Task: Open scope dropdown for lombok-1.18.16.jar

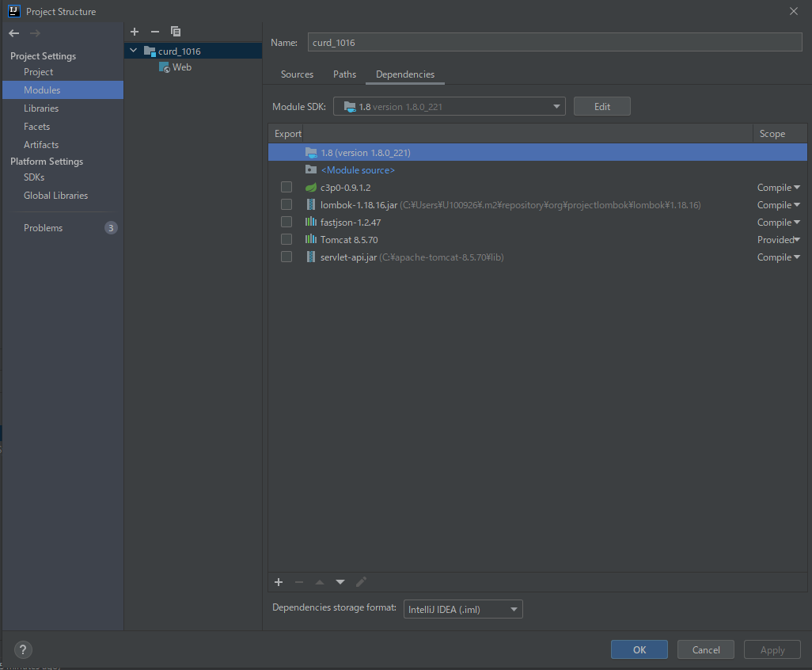Action: [778, 204]
